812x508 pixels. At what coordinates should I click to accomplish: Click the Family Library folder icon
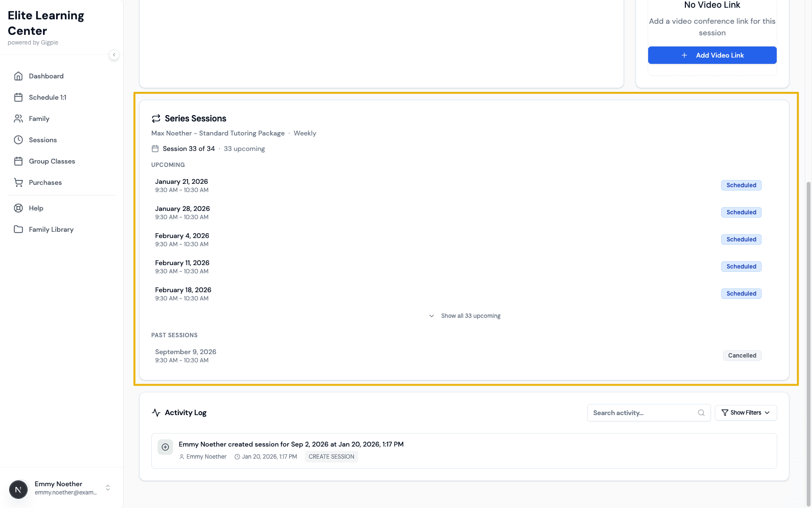pyautogui.click(x=18, y=229)
